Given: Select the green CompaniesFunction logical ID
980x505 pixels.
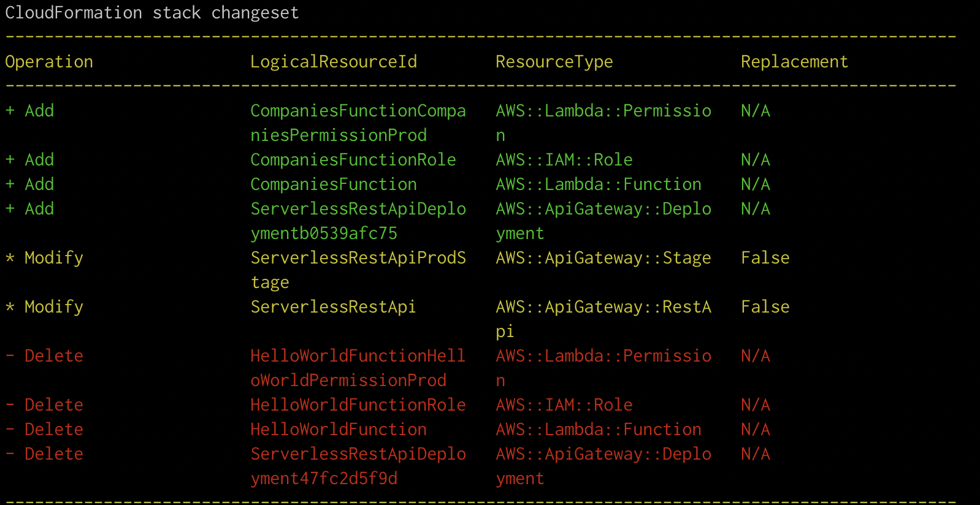Looking at the screenshot, I should [334, 184].
